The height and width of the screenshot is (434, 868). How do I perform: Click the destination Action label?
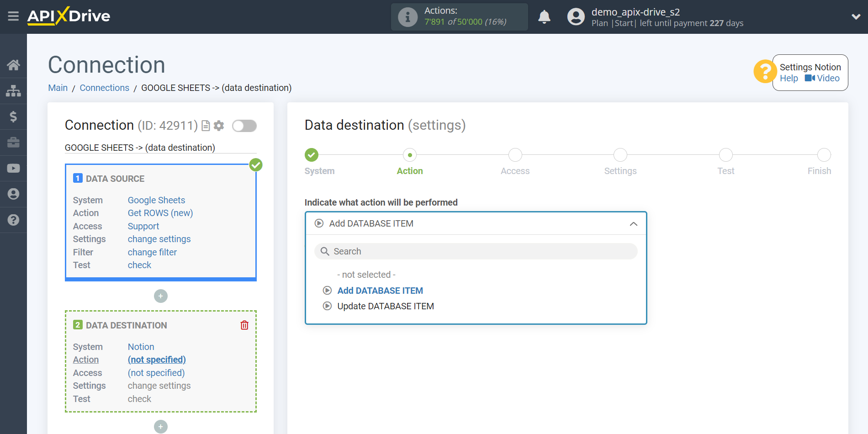[86, 360]
